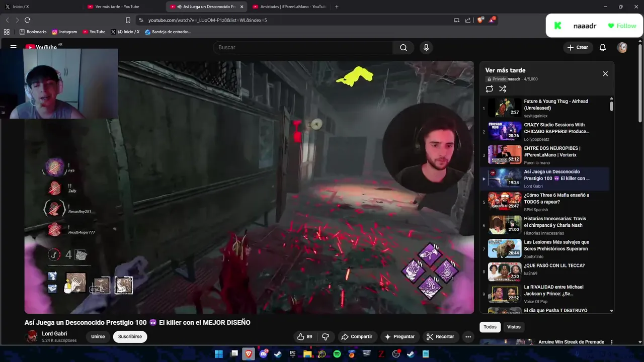Screen dimensions: 644x362
Task: Click the search magnifier button
Action: coord(404,47)
